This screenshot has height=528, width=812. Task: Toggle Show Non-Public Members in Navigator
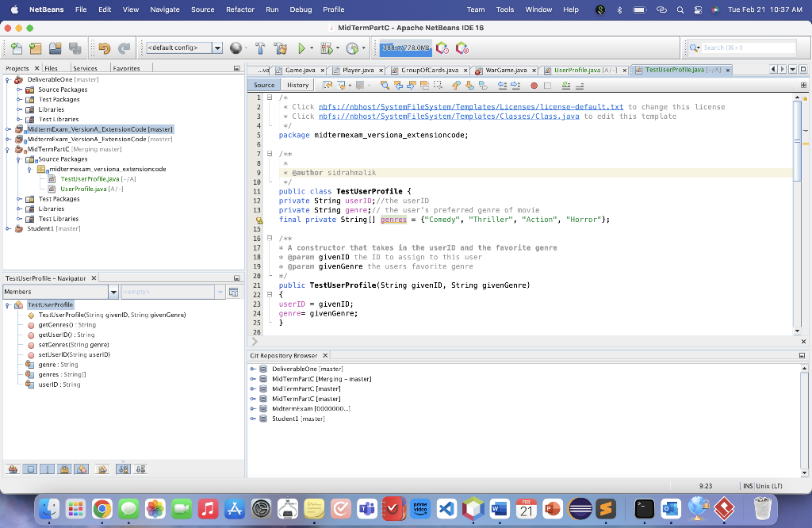[x=65, y=469]
